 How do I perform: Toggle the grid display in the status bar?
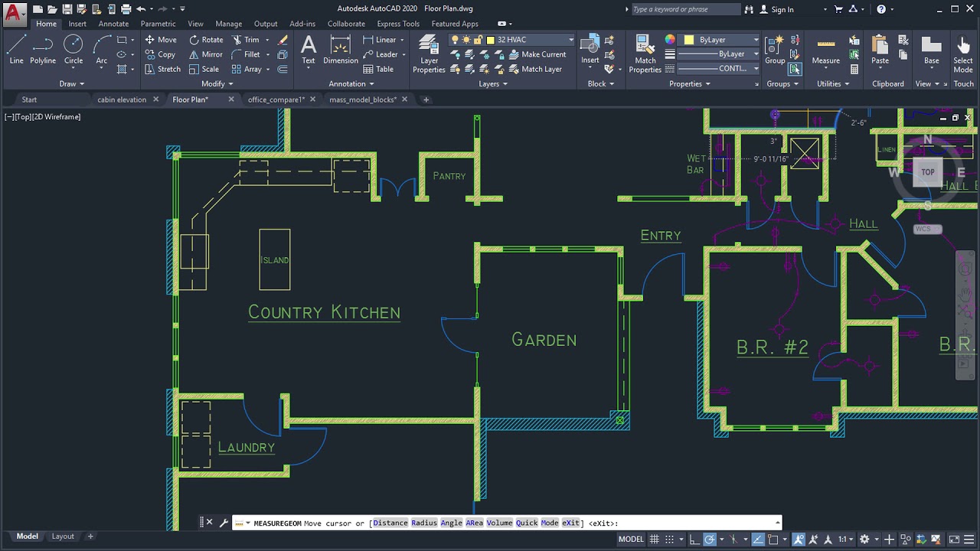point(655,539)
